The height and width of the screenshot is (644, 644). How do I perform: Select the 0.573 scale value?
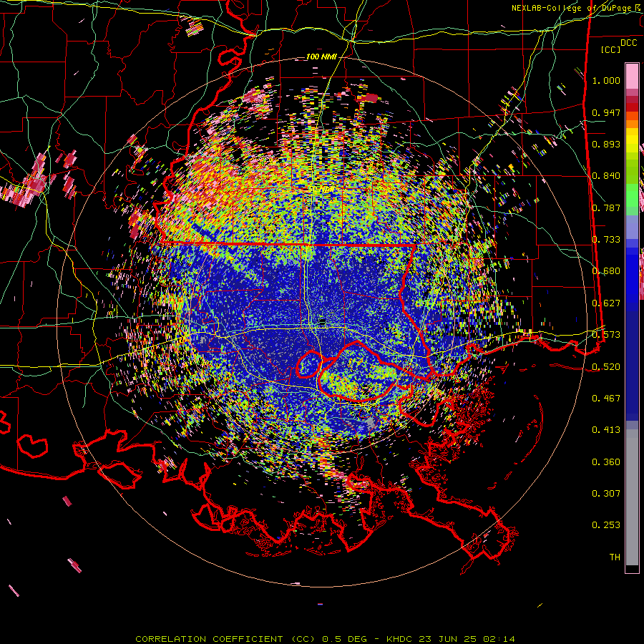[x=606, y=335]
